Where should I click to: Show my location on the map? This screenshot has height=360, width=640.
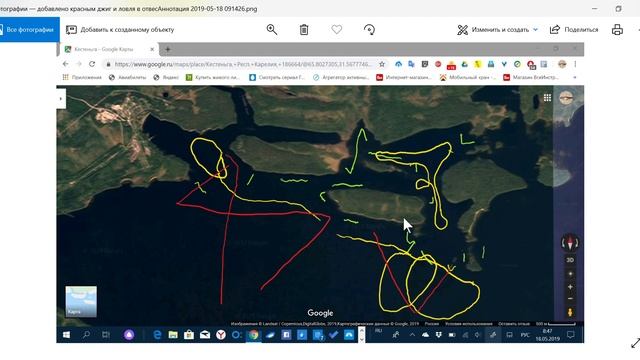[570, 273]
